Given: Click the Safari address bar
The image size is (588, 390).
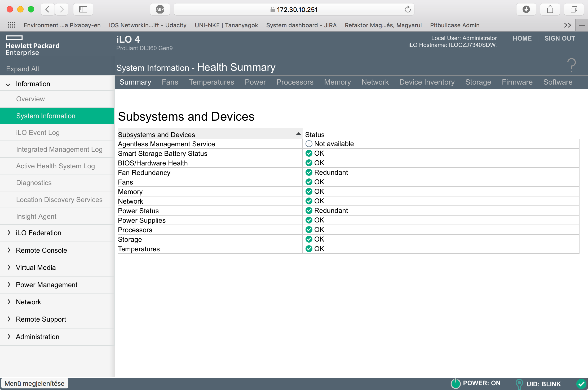Looking at the screenshot, I should click(x=294, y=10).
